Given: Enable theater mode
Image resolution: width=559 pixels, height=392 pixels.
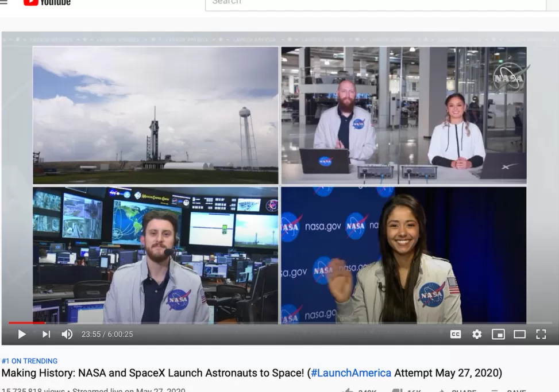Looking at the screenshot, I should (x=519, y=335).
